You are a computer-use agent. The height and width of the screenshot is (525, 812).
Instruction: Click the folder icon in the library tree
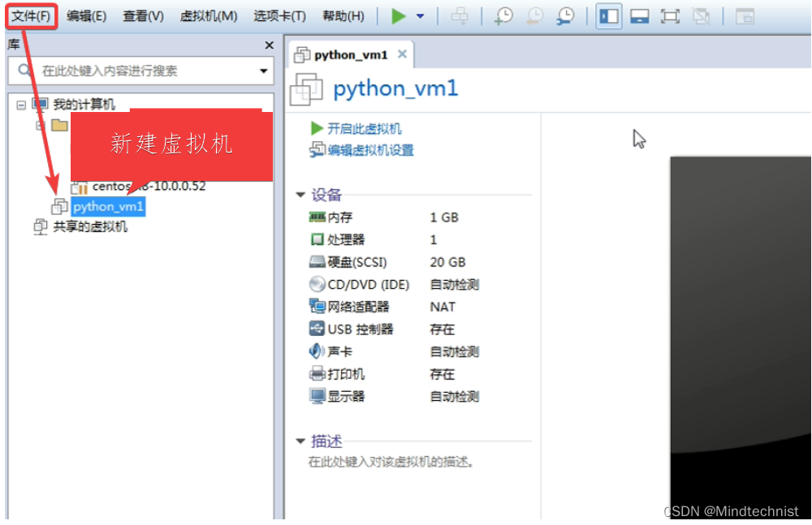click(59, 125)
